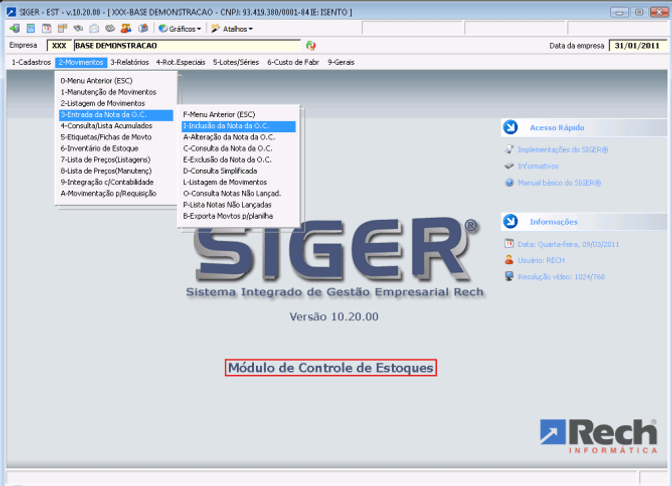Select 0-Menu Anterior (ESC)
Screen dimensions: 672x486
pyautogui.click(x=116, y=81)
